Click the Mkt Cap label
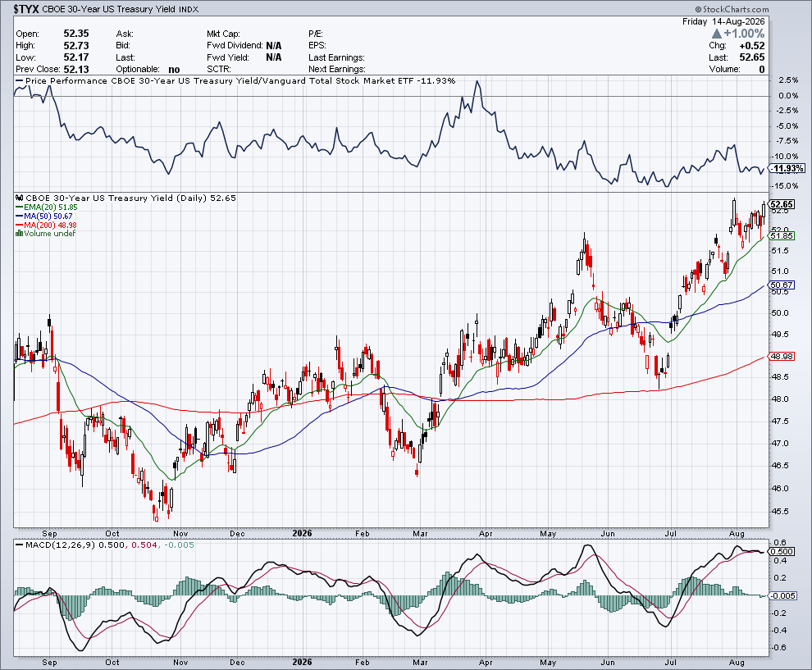This screenshot has width=812, height=670. pos(223,34)
